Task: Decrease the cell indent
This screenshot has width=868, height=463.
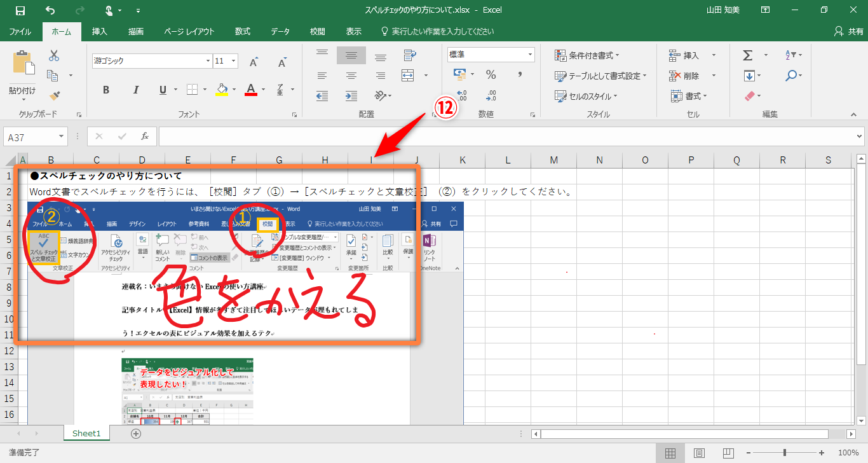Action: pos(322,96)
